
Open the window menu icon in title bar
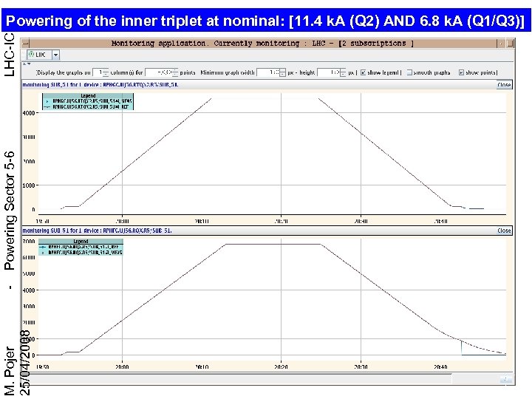(x=26, y=43)
